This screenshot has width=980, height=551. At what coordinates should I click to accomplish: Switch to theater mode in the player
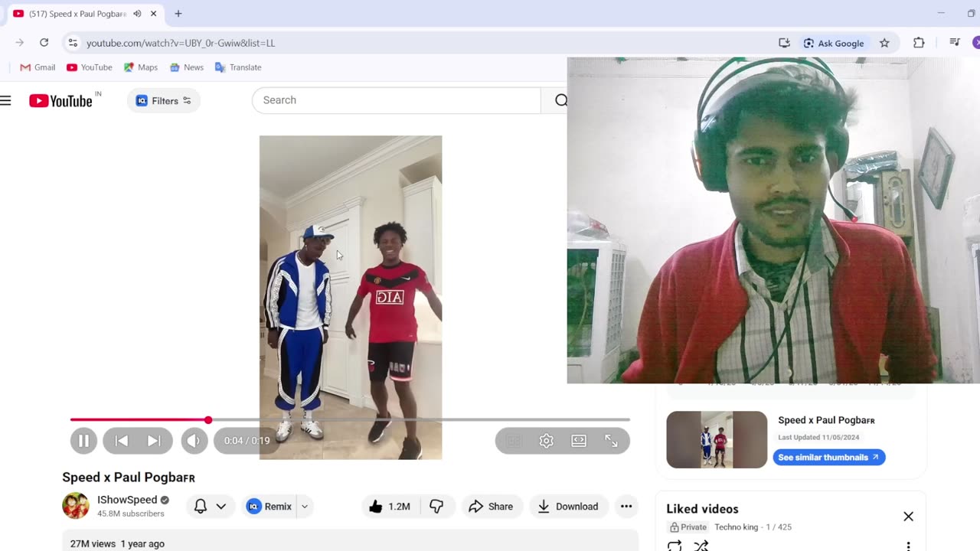579,441
